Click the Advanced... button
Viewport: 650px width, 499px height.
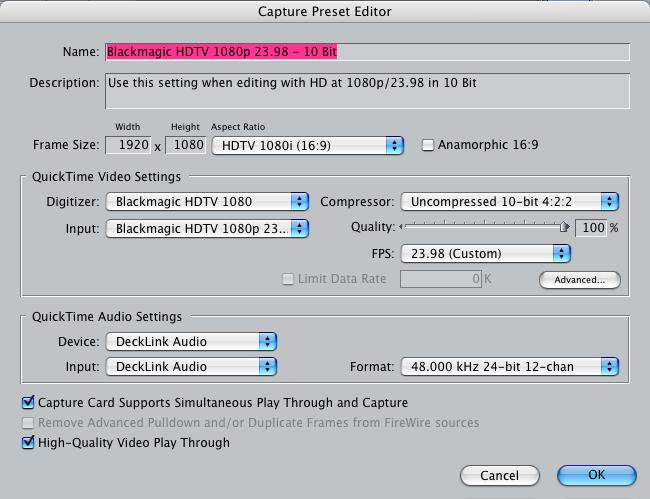pos(580,280)
